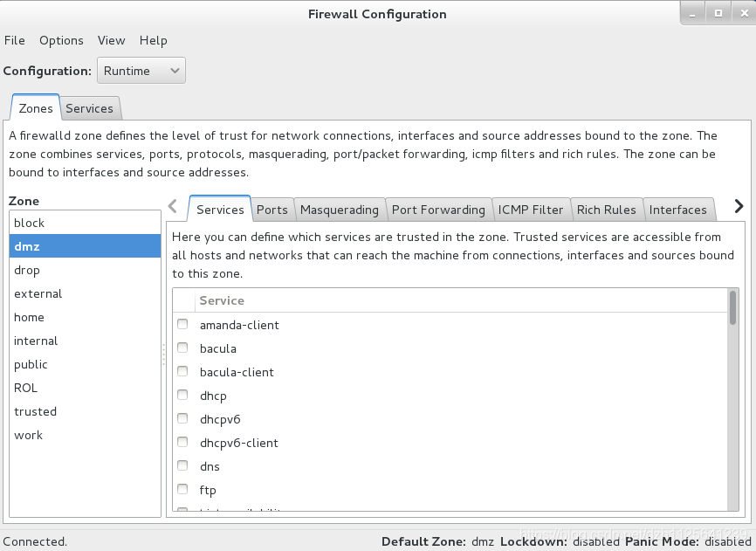
Task: Open the Ports tab
Action: [272, 210]
